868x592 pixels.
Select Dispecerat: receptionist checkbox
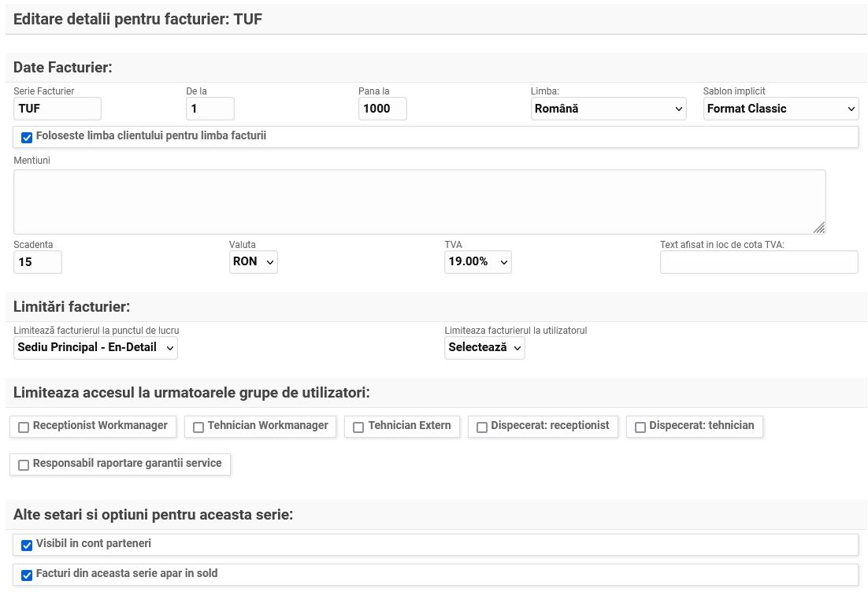tap(482, 427)
